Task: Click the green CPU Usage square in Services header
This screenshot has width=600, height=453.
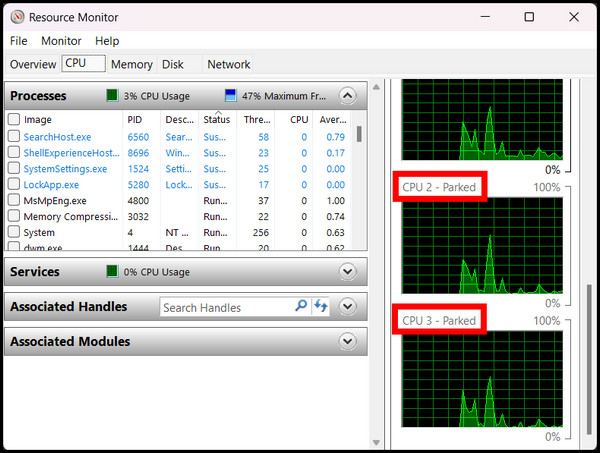Action: click(x=112, y=271)
